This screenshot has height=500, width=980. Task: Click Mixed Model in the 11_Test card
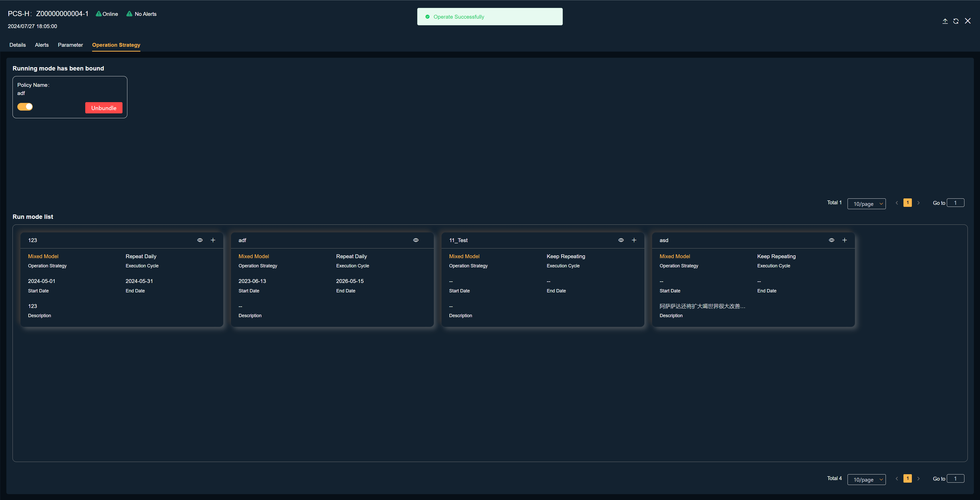[464, 256]
